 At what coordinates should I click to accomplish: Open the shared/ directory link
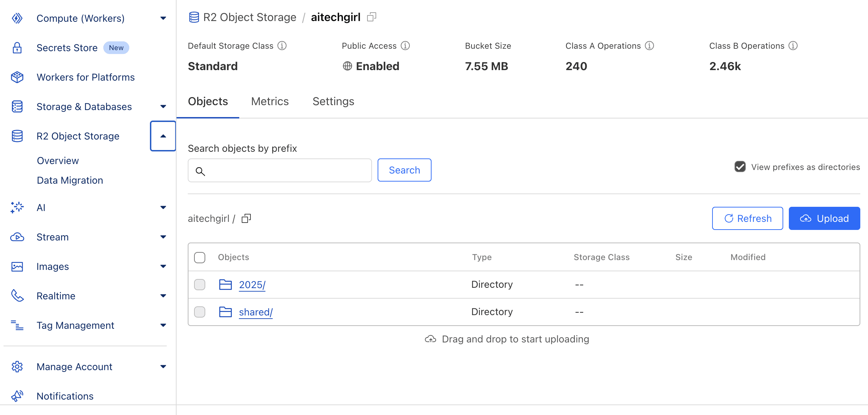pos(256,312)
